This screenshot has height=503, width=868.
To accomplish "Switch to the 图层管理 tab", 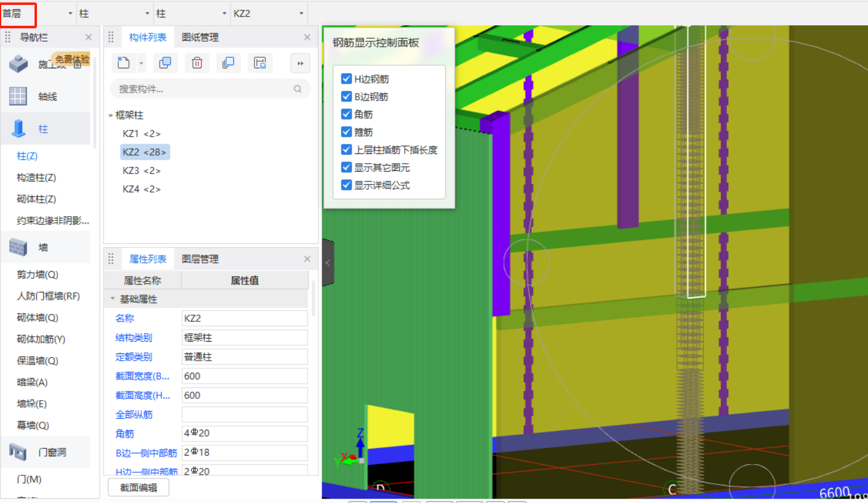I will (x=200, y=259).
